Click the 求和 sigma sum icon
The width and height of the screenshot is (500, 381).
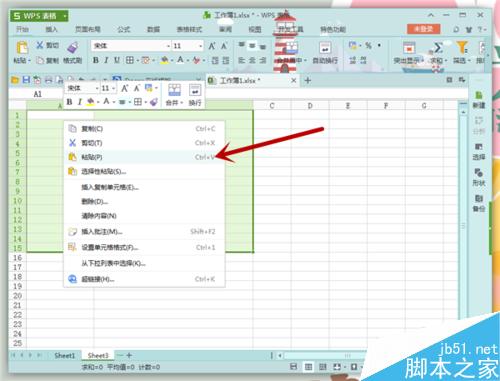(438, 48)
